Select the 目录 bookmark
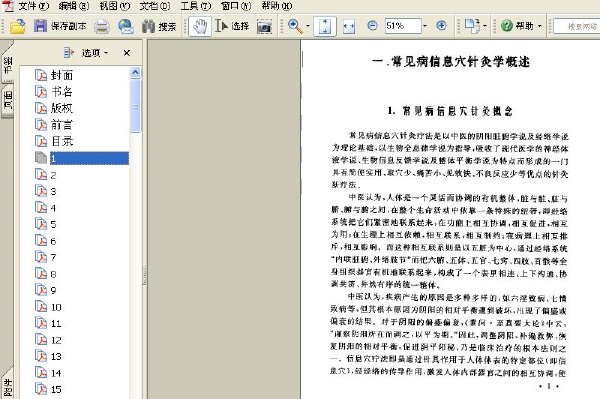 [62, 141]
